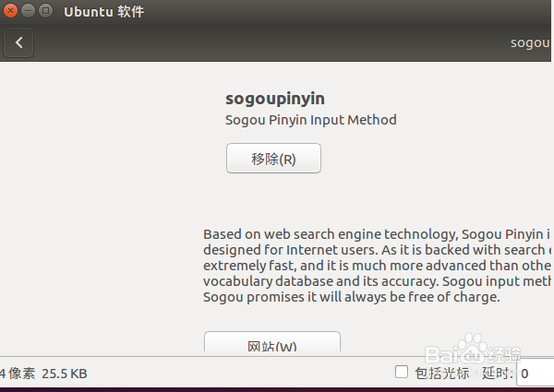The width and height of the screenshot is (554, 392).
Task: Minimize the Ubuntu 软件 window
Action: pos(28,12)
